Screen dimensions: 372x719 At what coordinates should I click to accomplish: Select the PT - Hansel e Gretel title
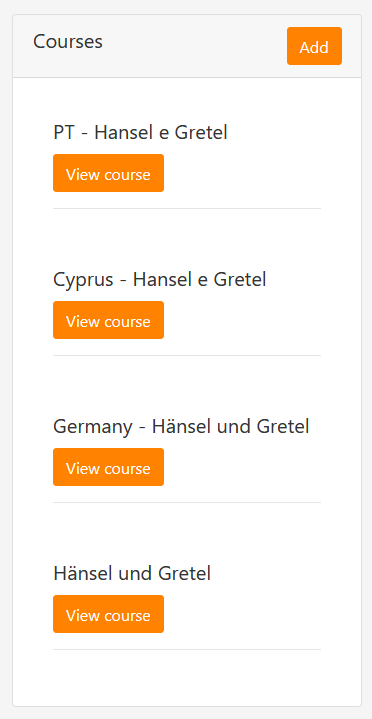(x=140, y=133)
